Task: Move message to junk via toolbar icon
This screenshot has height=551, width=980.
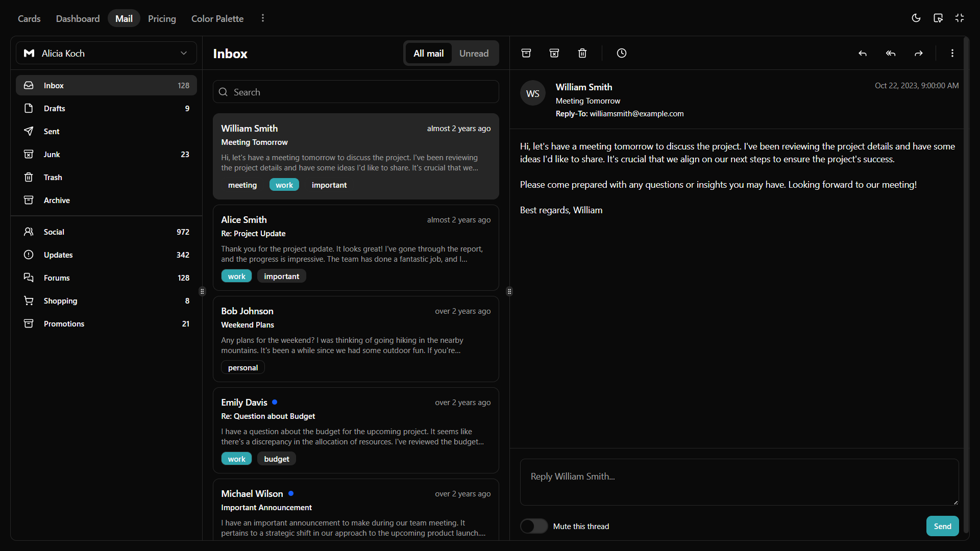Action: pyautogui.click(x=554, y=53)
